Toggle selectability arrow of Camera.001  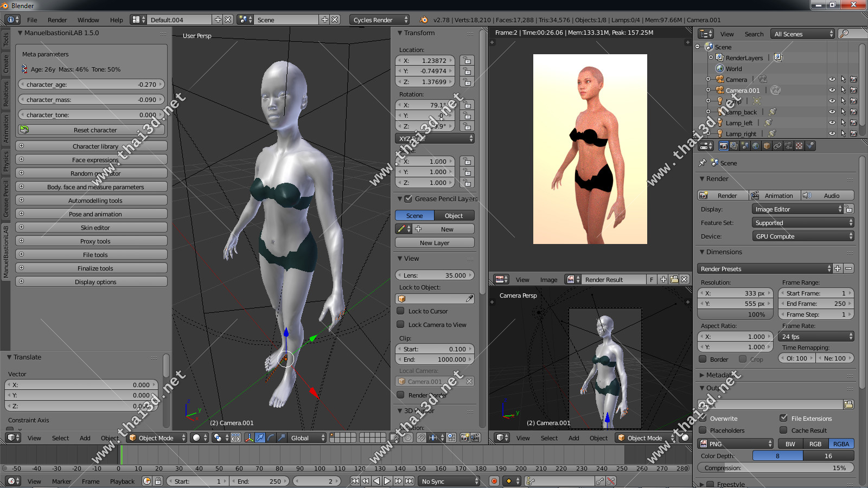point(843,90)
